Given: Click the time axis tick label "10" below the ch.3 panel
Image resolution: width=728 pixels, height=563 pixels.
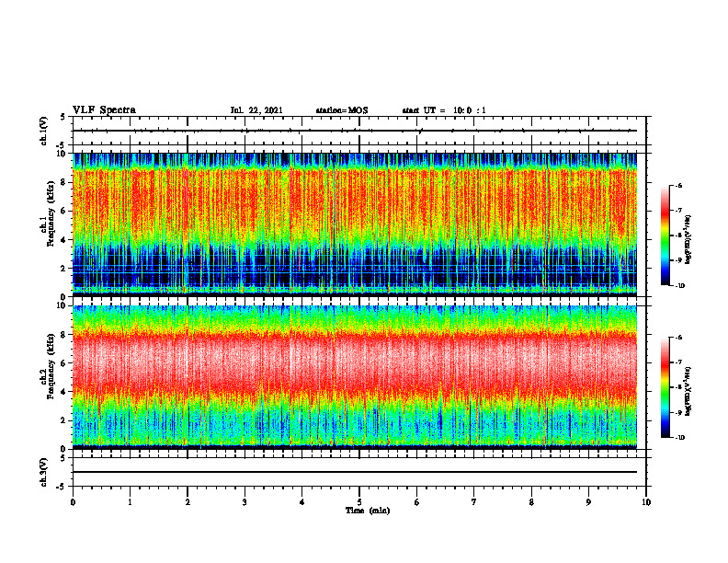Looking at the screenshot, I should (646, 502).
